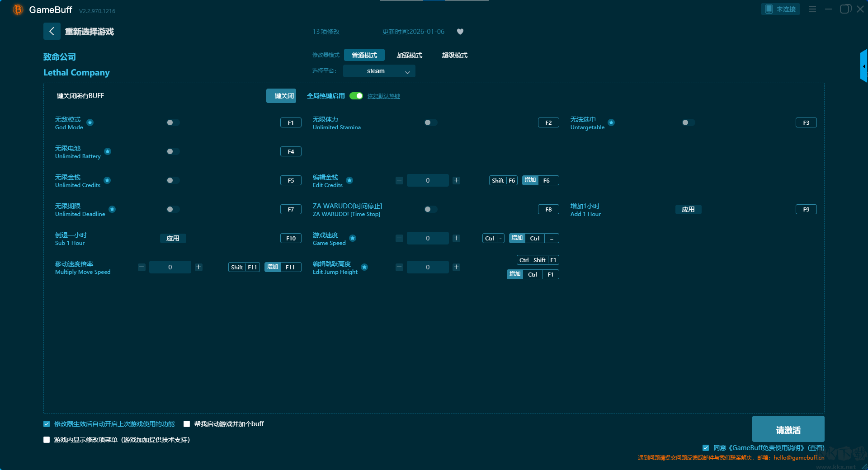This screenshot has height=470, width=868.
Task: Click the star badge beside Unlimited Battery
Action: point(108,151)
